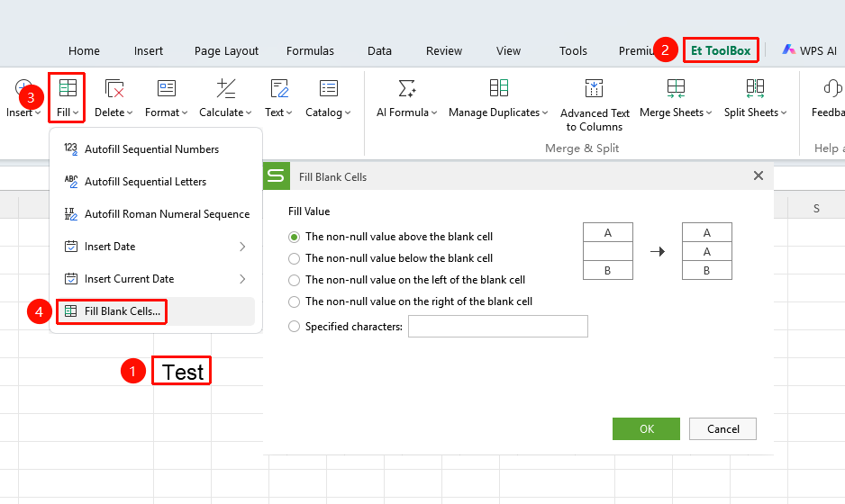Click the WPS AI logo icon

click(789, 50)
